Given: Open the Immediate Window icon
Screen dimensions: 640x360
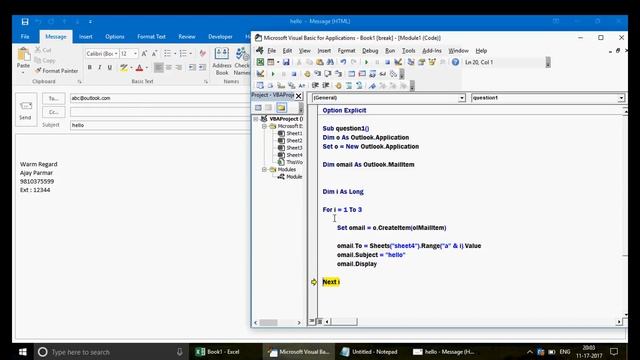Looking at the screenshot, I should click(362, 74).
